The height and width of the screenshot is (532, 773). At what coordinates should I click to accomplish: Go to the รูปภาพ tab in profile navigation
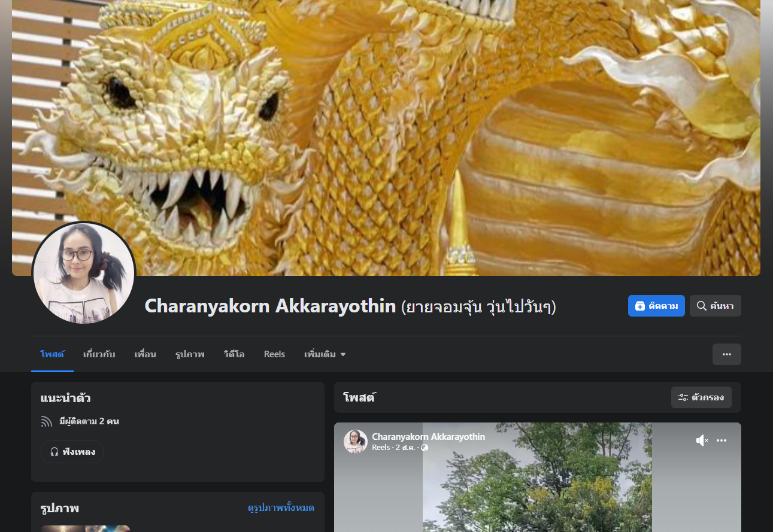click(x=190, y=354)
